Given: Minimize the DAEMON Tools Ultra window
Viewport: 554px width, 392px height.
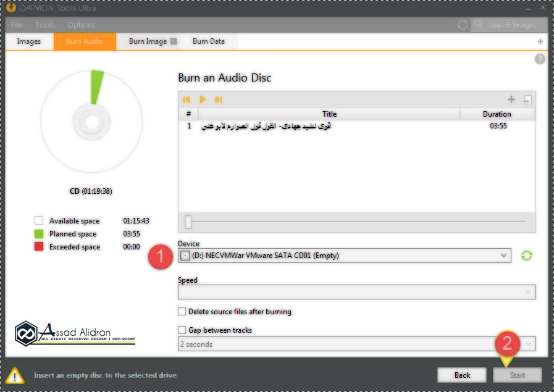Looking at the screenshot, I should [528, 8].
